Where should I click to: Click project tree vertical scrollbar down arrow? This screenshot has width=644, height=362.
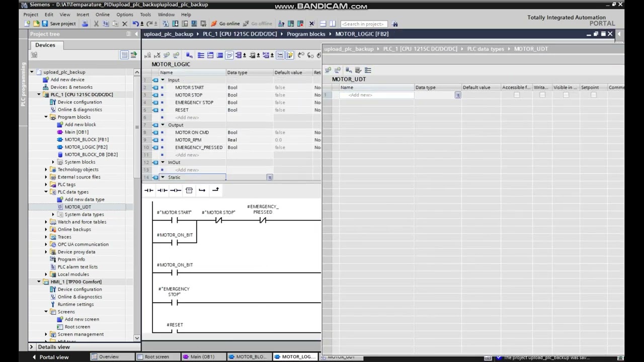[137, 338]
